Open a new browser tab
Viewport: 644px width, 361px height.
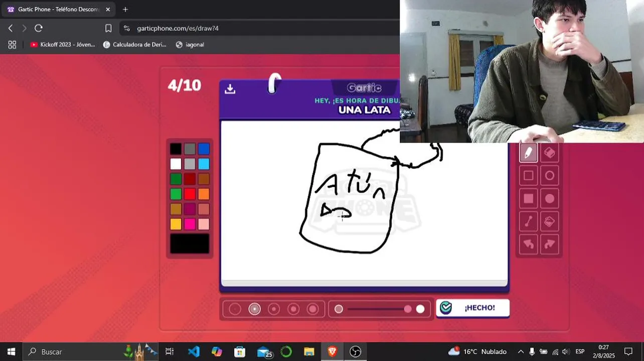coord(125,10)
